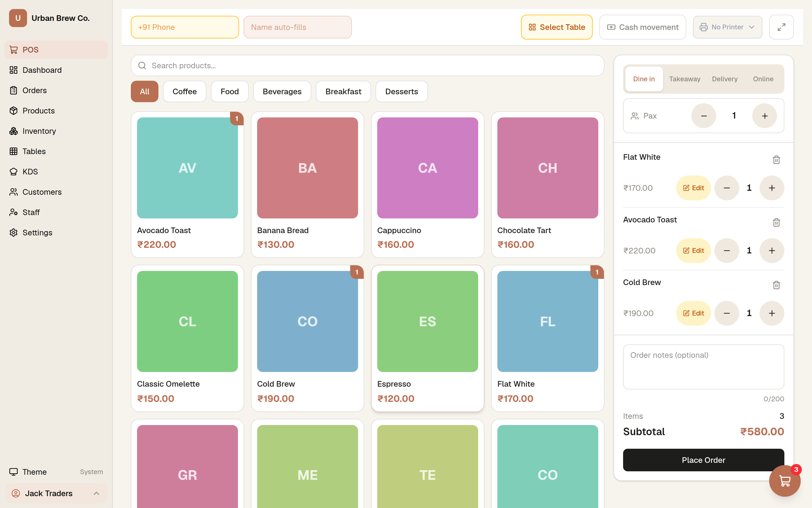Viewport: 812px width, 508px height.
Task: Filter products by Breakfast
Action: coord(343,91)
